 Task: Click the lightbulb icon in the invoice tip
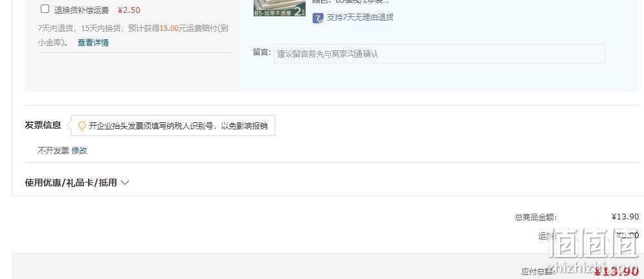[x=82, y=126]
